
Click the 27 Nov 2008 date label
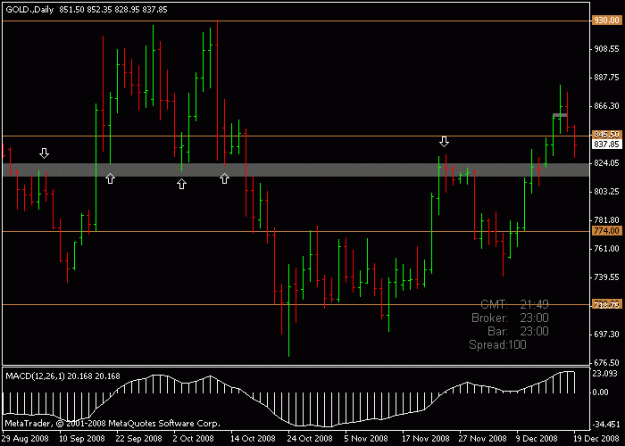click(x=483, y=439)
